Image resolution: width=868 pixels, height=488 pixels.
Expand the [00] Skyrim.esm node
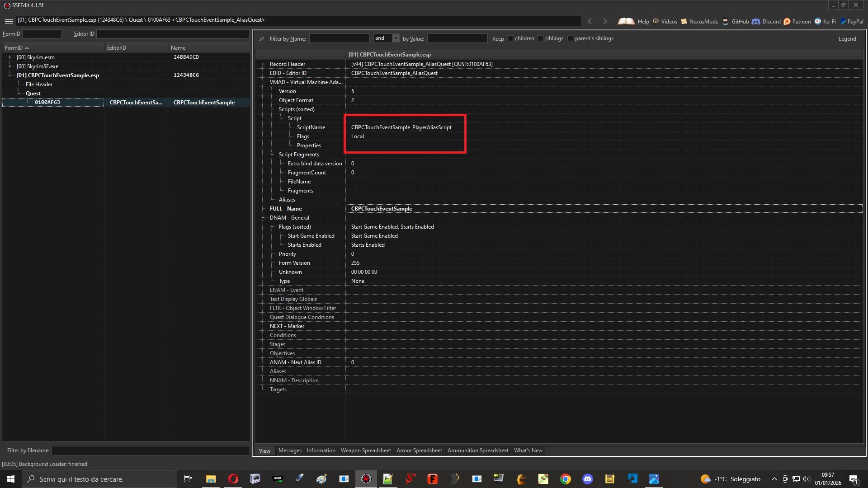click(9, 57)
